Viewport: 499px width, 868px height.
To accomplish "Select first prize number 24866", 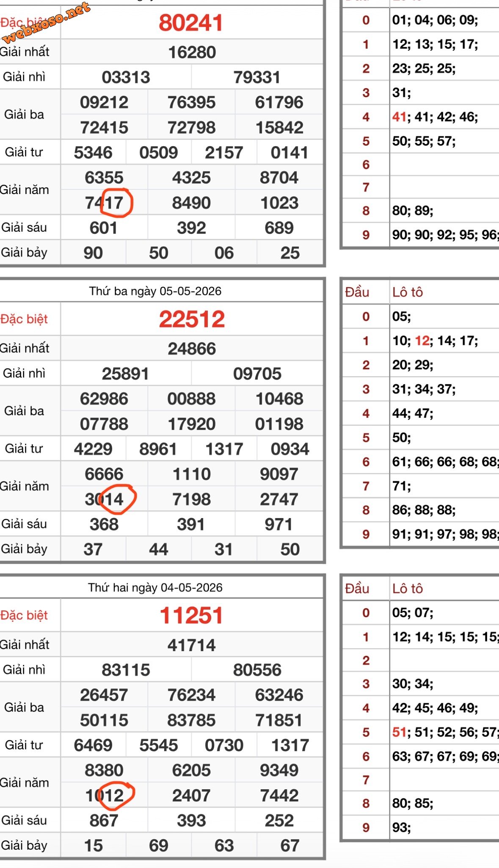I will point(192,349).
